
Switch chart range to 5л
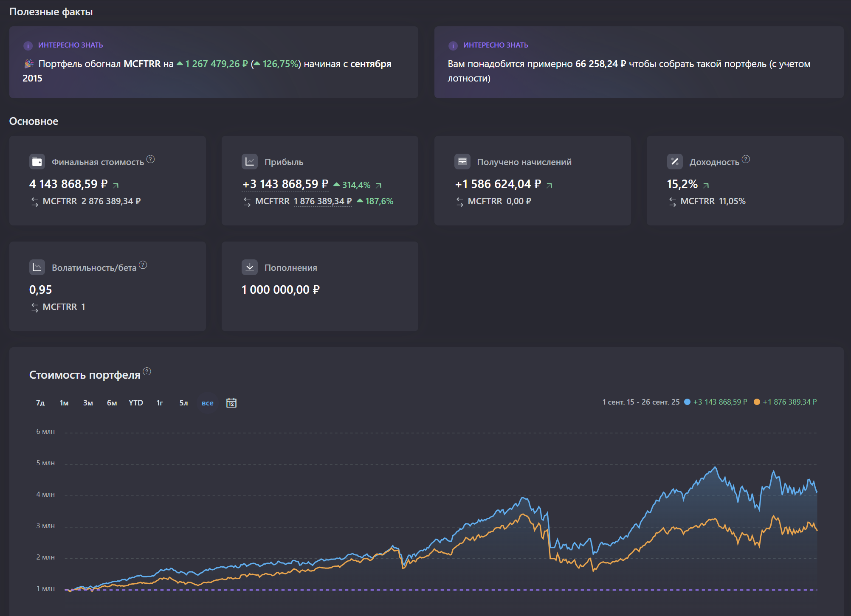click(183, 403)
